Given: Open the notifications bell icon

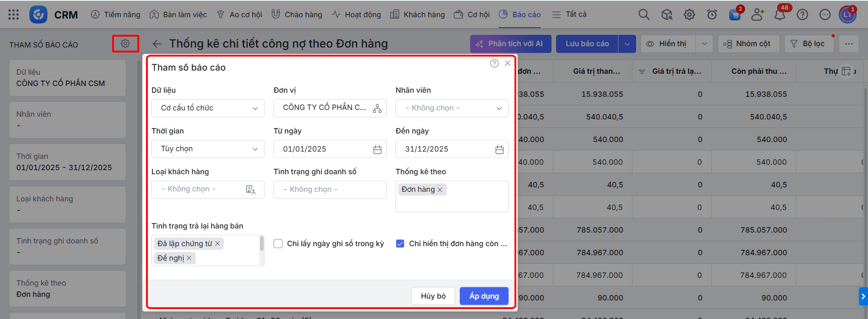Looking at the screenshot, I should pyautogui.click(x=779, y=15).
